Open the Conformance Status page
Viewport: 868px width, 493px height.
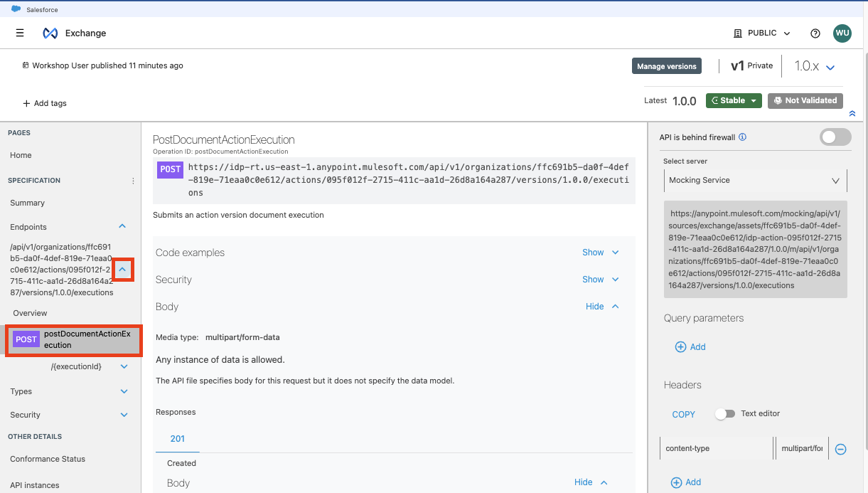[x=48, y=459]
